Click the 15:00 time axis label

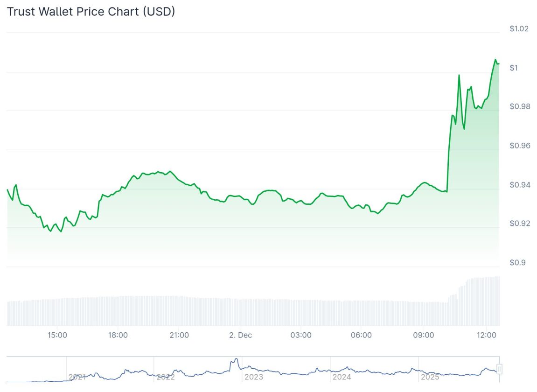click(x=57, y=335)
